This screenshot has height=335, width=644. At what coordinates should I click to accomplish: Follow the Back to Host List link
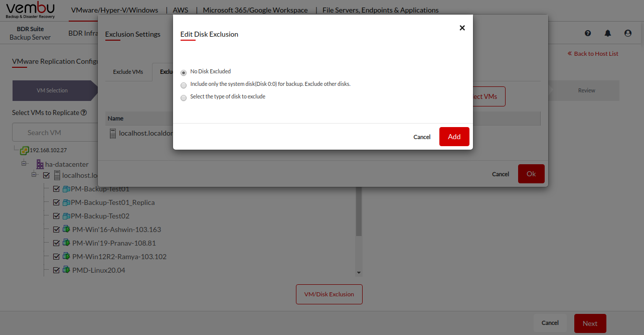593,54
